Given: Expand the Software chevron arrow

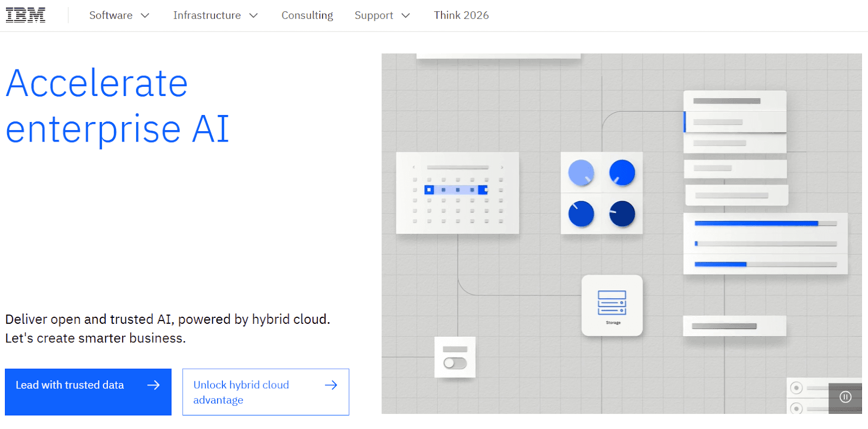Looking at the screenshot, I should coord(145,16).
